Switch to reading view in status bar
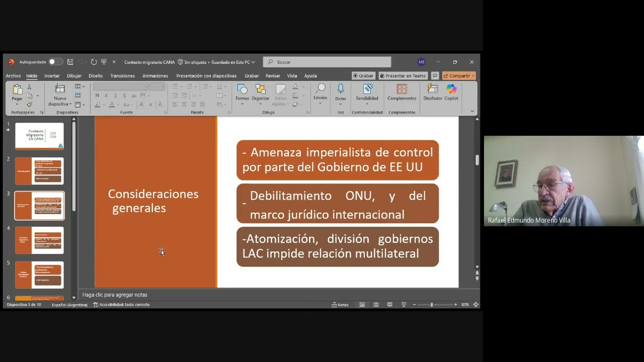The width and height of the screenshot is (644, 362). [390, 305]
